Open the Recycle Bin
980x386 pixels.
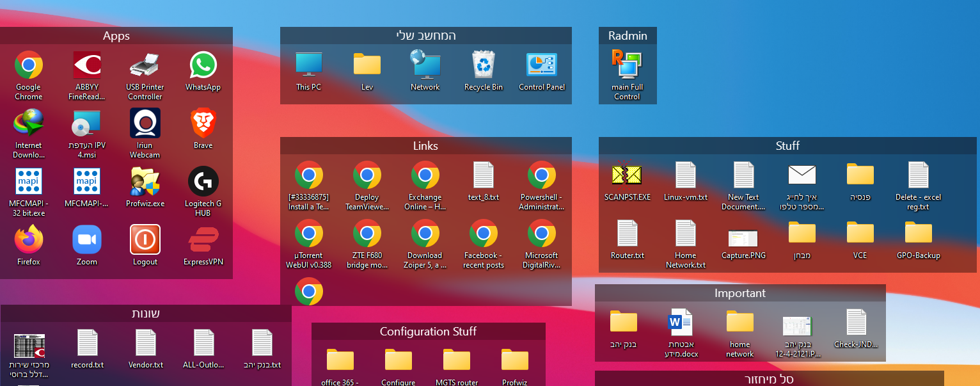pyautogui.click(x=484, y=65)
